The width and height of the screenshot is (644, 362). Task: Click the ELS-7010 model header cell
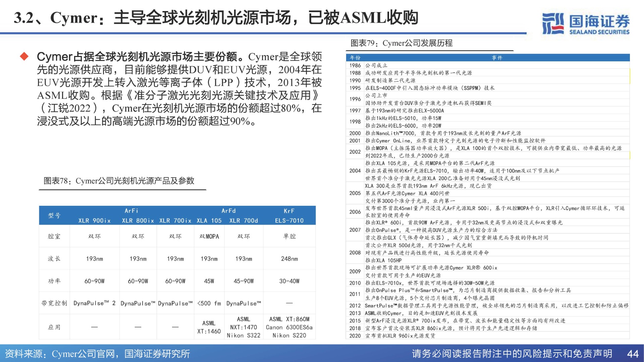(x=289, y=221)
